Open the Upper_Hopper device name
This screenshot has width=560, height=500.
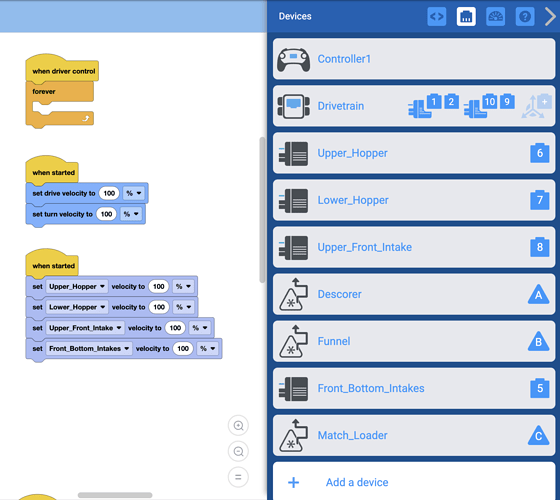[352, 153]
